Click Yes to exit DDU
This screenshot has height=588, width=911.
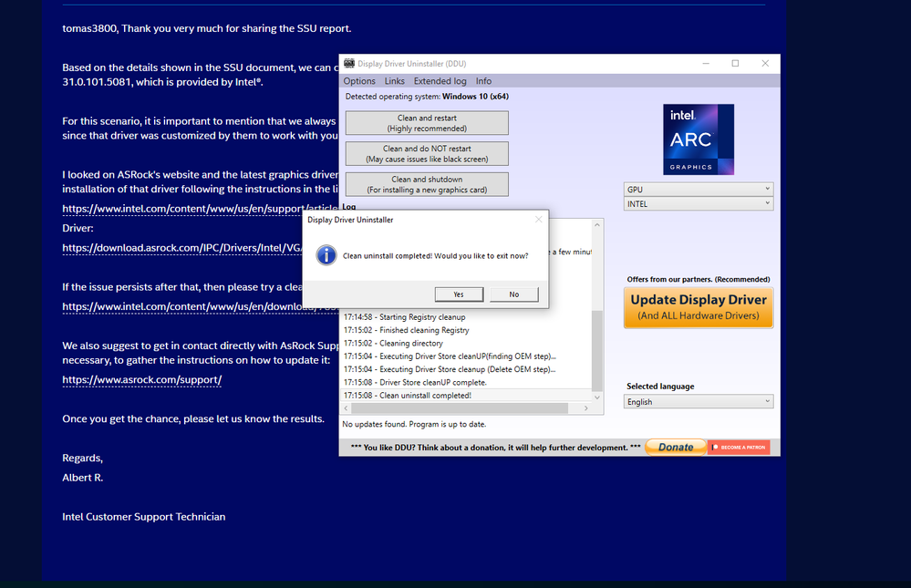point(459,294)
